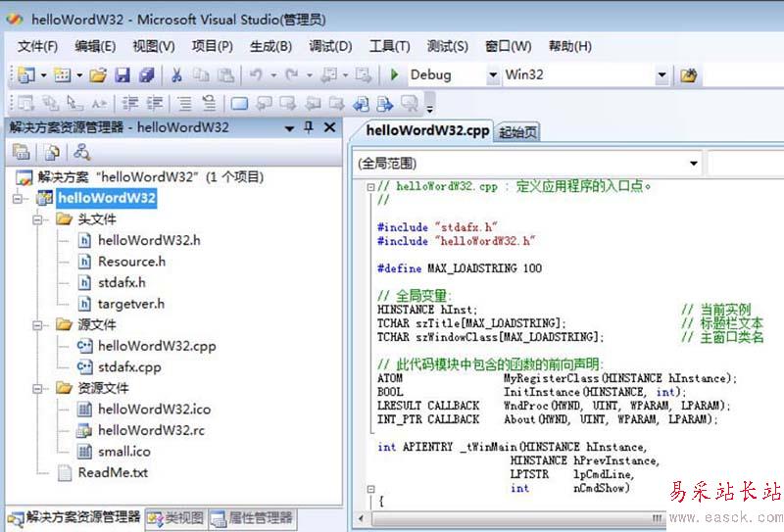Collapse the 资源文件 folder

point(38,389)
